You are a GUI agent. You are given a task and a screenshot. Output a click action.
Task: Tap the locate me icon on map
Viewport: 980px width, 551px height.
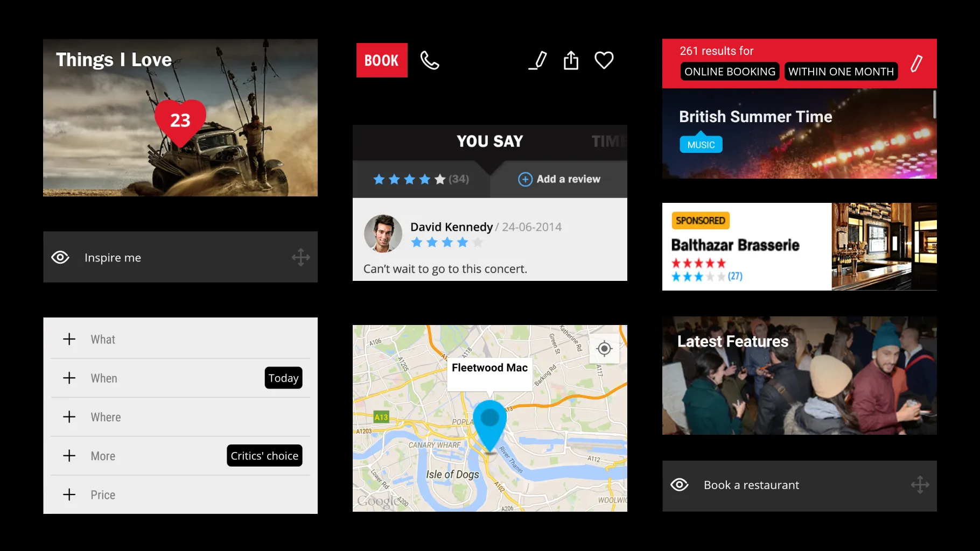(604, 349)
